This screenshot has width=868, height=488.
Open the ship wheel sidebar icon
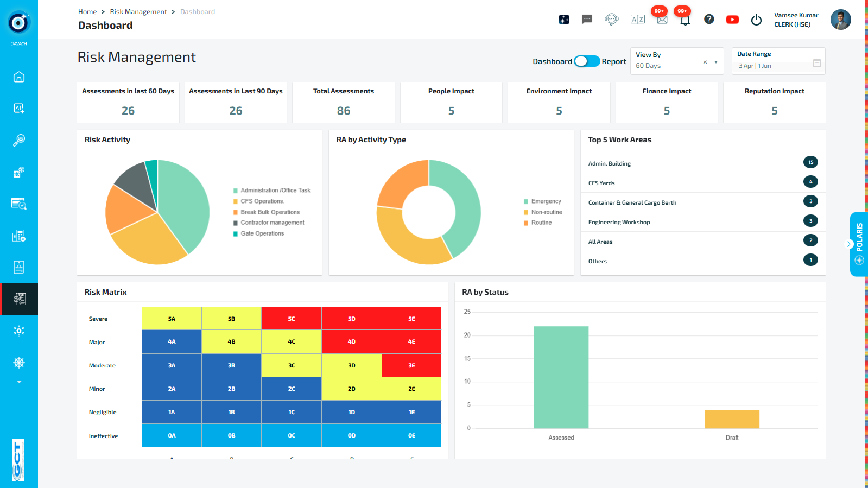(19, 363)
